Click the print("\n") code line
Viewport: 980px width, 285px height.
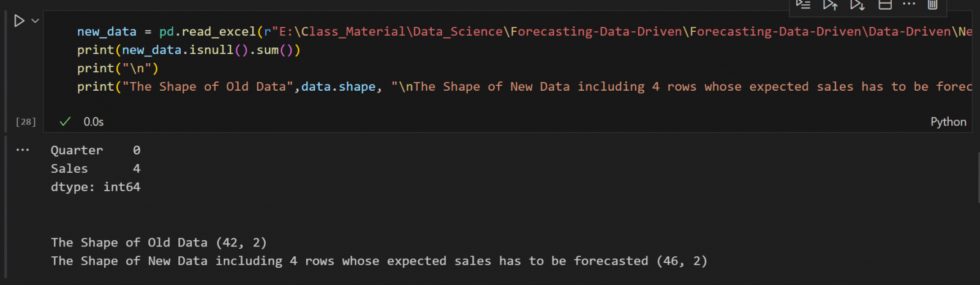pos(118,69)
